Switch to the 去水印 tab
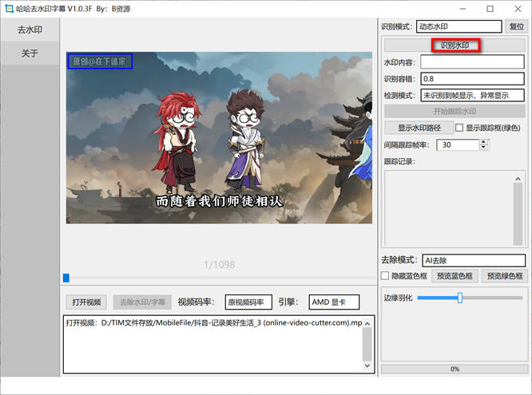This screenshot has width=532, height=395. pyautogui.click(x=29, y=30)
